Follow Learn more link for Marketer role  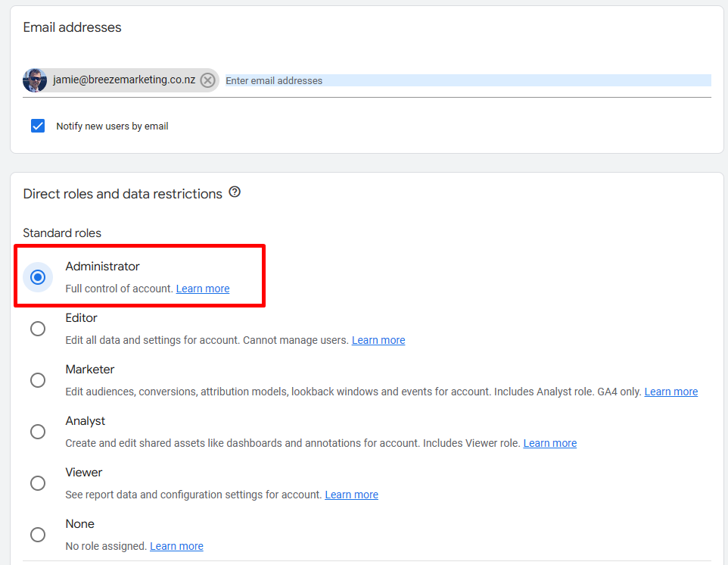pyautogui.click(x=670, y=392)
